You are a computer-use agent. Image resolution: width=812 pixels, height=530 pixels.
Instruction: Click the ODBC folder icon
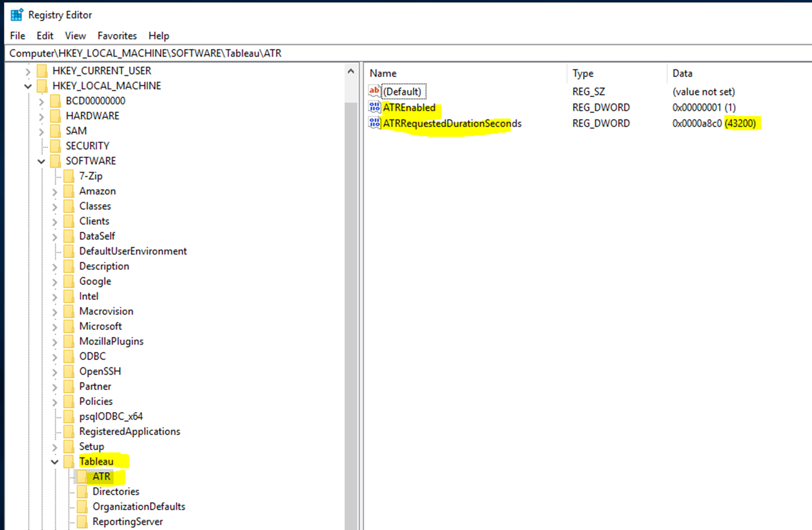click(70, 356)
